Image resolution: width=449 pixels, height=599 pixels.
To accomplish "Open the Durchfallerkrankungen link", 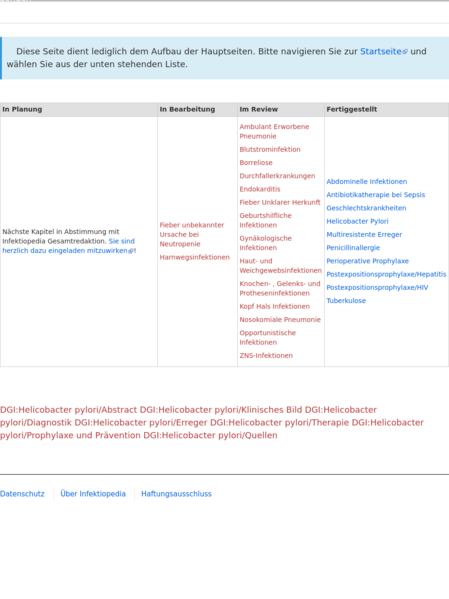I will [277, 176].
